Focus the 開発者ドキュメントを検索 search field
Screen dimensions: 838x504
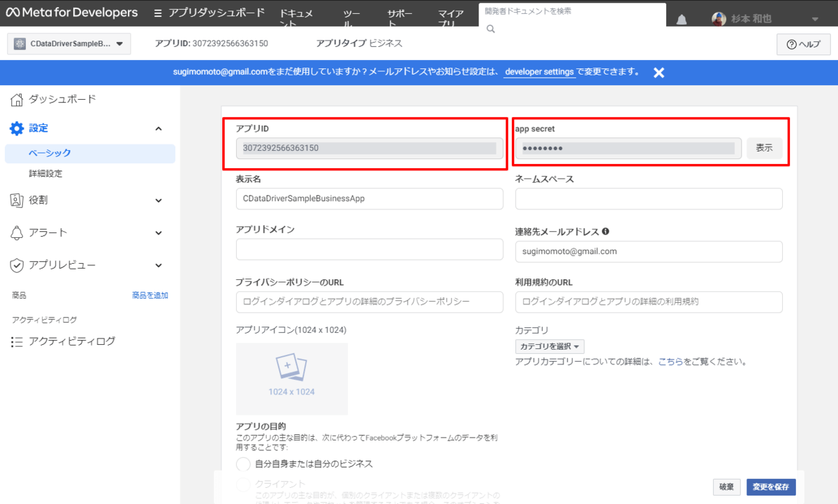[x=571, y=12]
